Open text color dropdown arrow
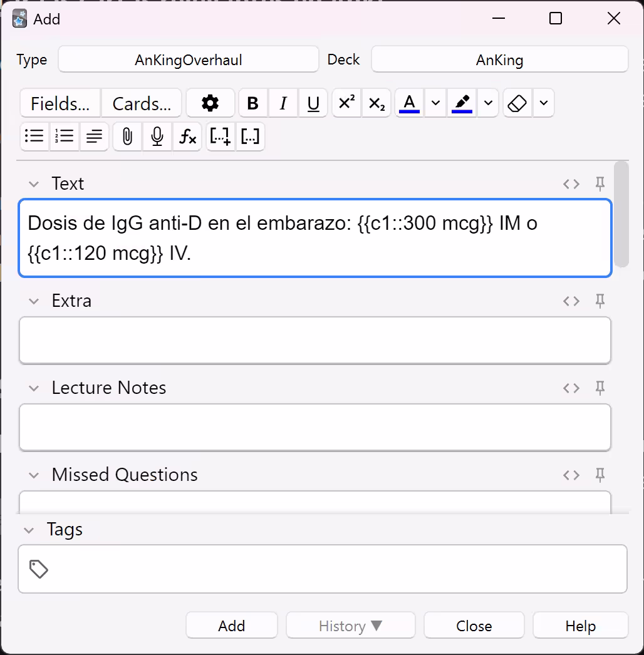644x655 pixels. (x=436, y=103)
